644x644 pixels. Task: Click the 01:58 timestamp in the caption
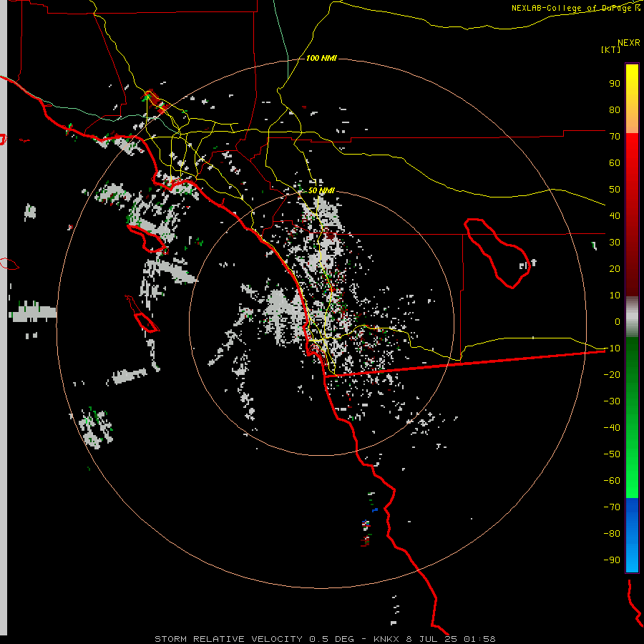point(479,639)
